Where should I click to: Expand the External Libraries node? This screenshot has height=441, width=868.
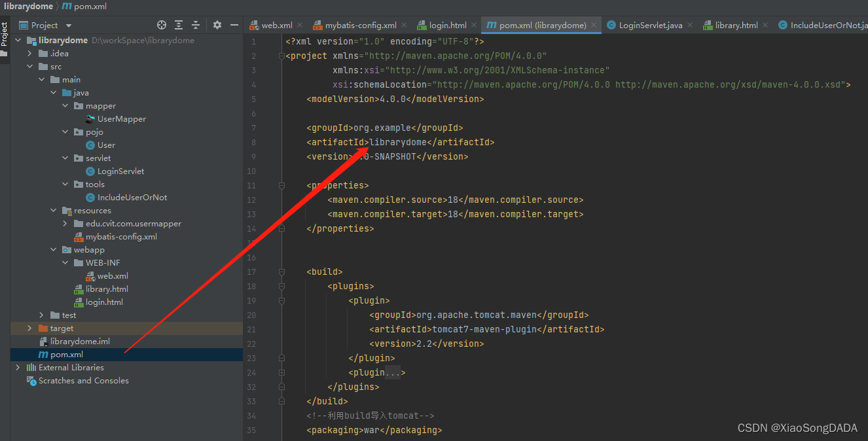18,368
